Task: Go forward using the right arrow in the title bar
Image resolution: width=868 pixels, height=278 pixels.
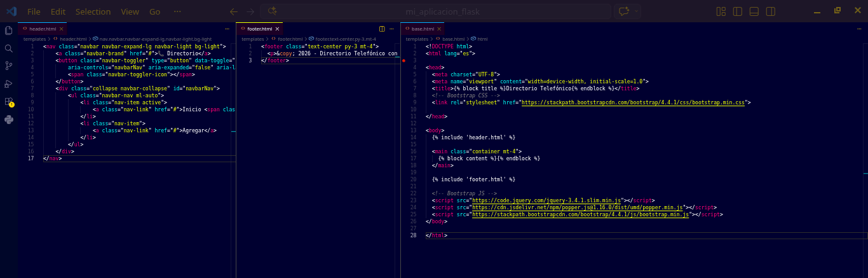Action: click(250, 11)
